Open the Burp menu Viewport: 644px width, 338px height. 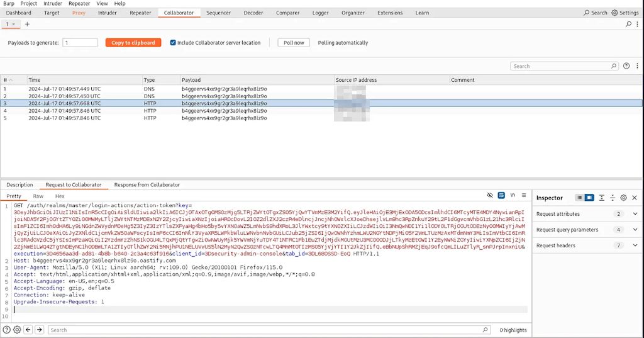pos(9,3)
